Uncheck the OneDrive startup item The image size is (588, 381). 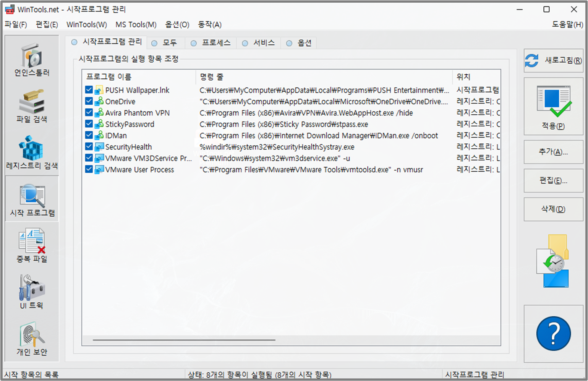[x=89, y=101]
